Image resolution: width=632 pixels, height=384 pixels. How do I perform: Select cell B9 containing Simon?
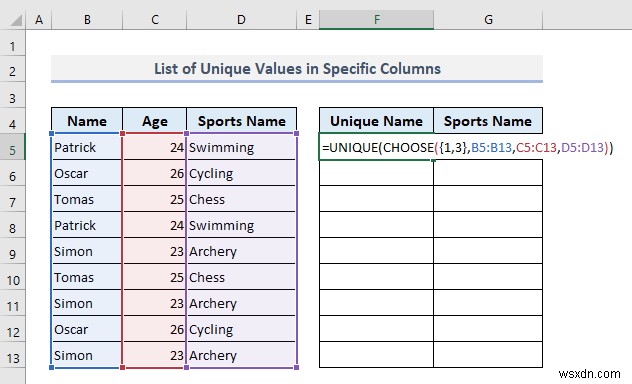pyautogui.click(x=87, y=251)
